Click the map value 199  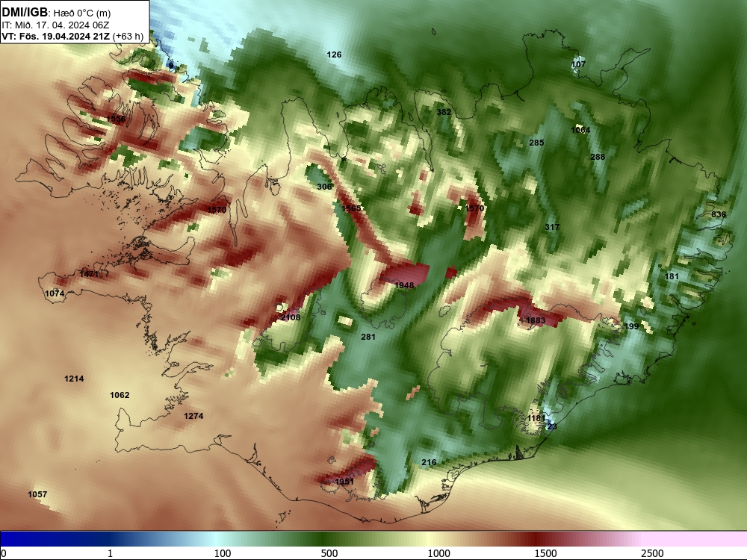[x=631, y=326]
